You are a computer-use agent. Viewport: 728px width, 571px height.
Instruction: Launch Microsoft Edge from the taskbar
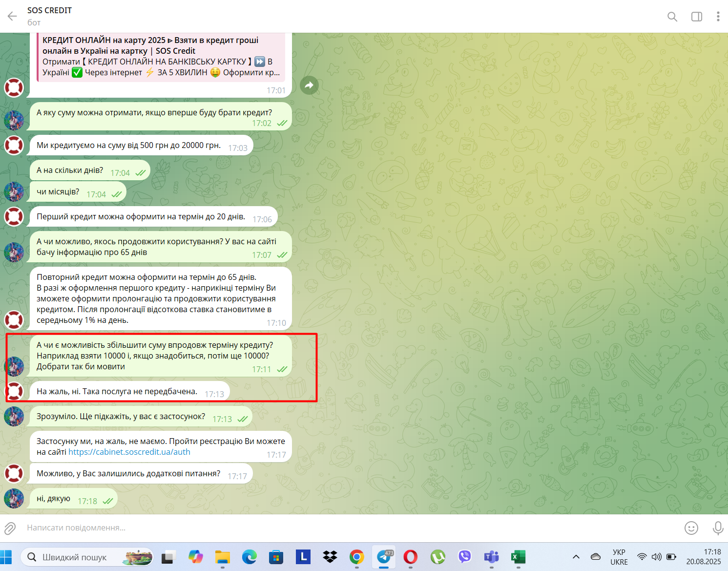(250, 557)
